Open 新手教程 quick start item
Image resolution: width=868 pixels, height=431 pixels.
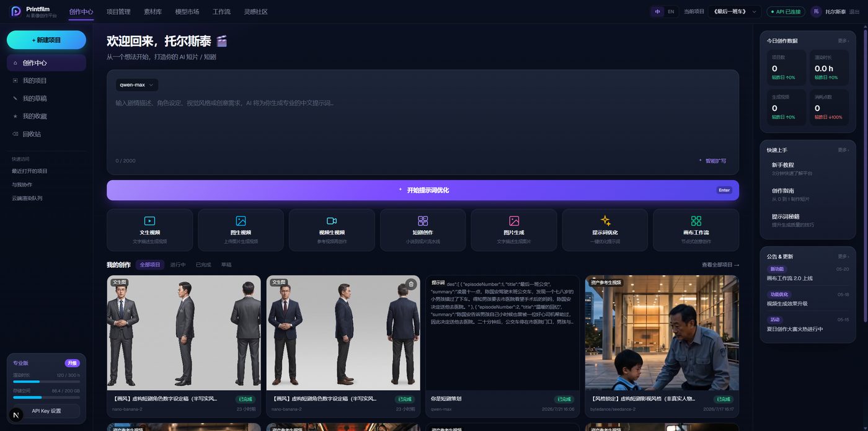808,169
